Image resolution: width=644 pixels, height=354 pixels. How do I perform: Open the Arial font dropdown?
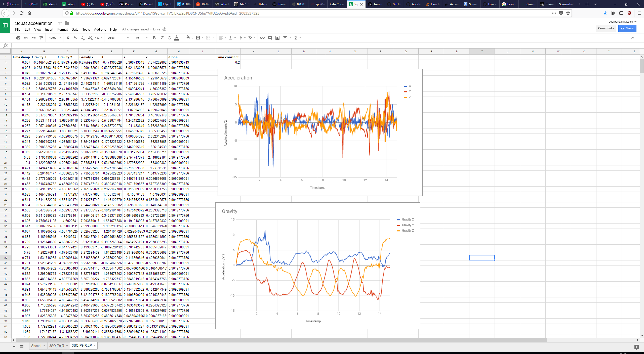point(118,38)
